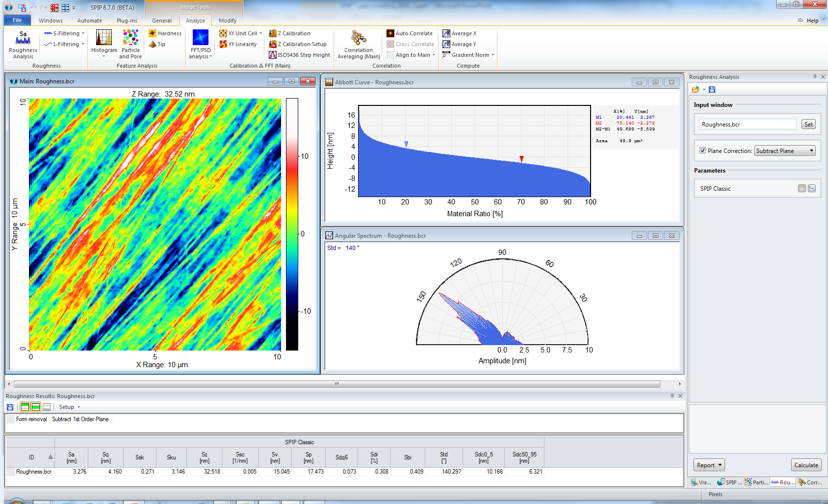The width and height of the screenshot is (828, 504).
Task: Open the Roughness Analysis tool
Action: (23, 45)
